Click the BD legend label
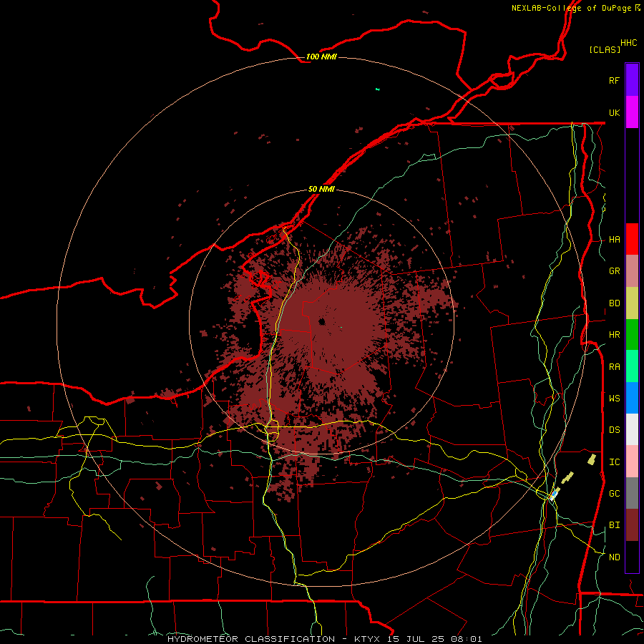Image resolution: width=644 pixels, height=644 pixels. 614,303
